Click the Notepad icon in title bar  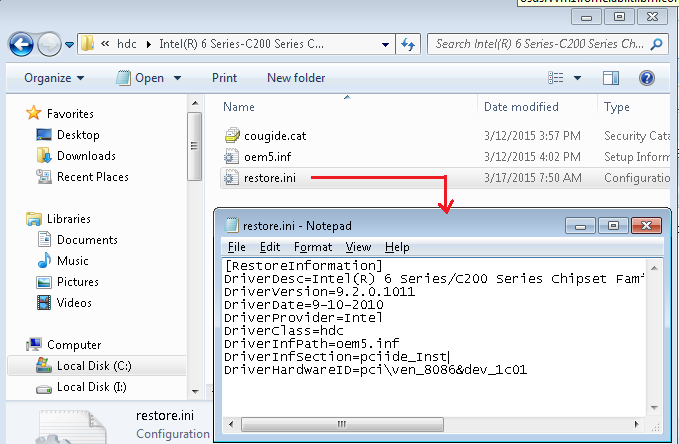[232, 226]
